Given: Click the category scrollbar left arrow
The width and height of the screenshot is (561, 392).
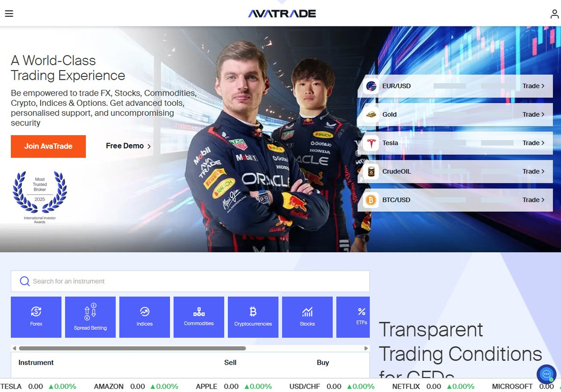Looking at the screenshot, I should [x=14, y=348].
